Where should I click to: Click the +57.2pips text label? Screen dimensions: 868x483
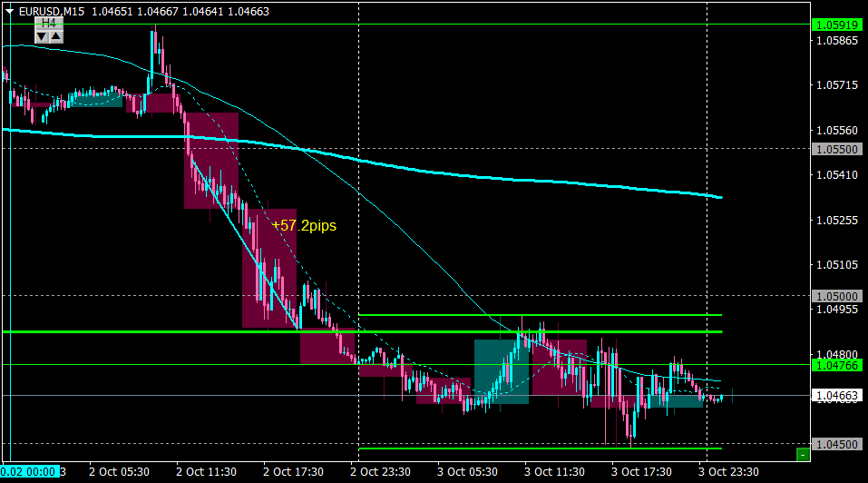coord(304,225)
